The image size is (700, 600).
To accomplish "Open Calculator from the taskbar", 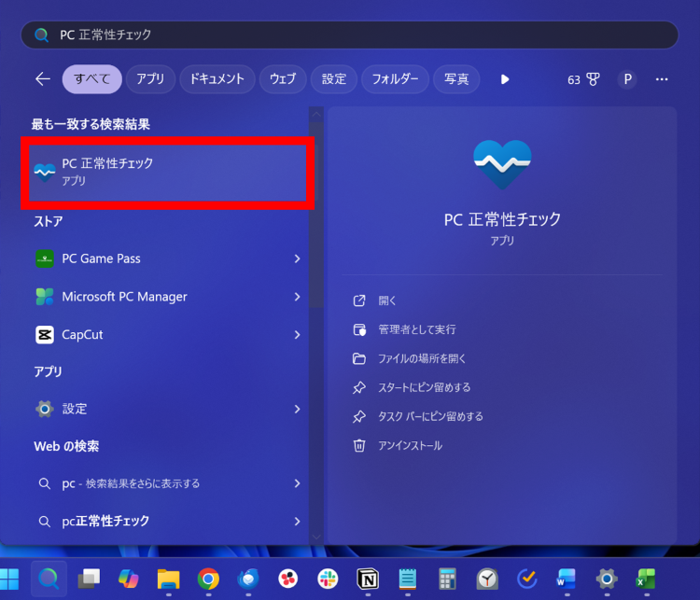I will coord(447,579).
